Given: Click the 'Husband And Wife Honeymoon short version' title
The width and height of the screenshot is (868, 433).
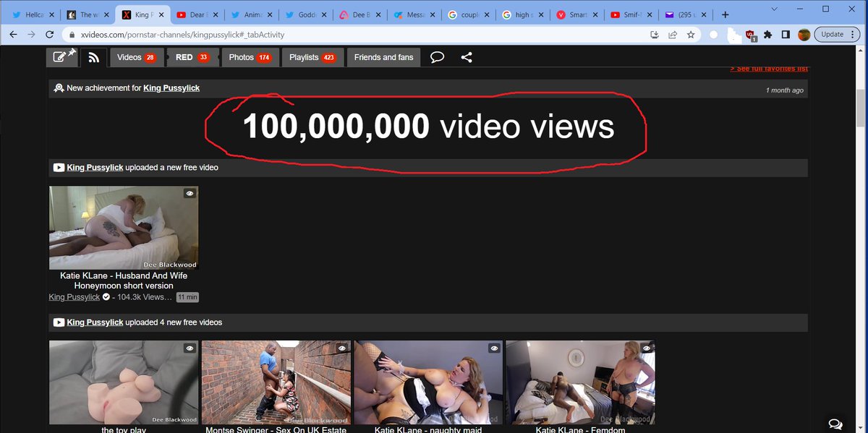Looking at the screenshot, I should (x=124, y=280).
